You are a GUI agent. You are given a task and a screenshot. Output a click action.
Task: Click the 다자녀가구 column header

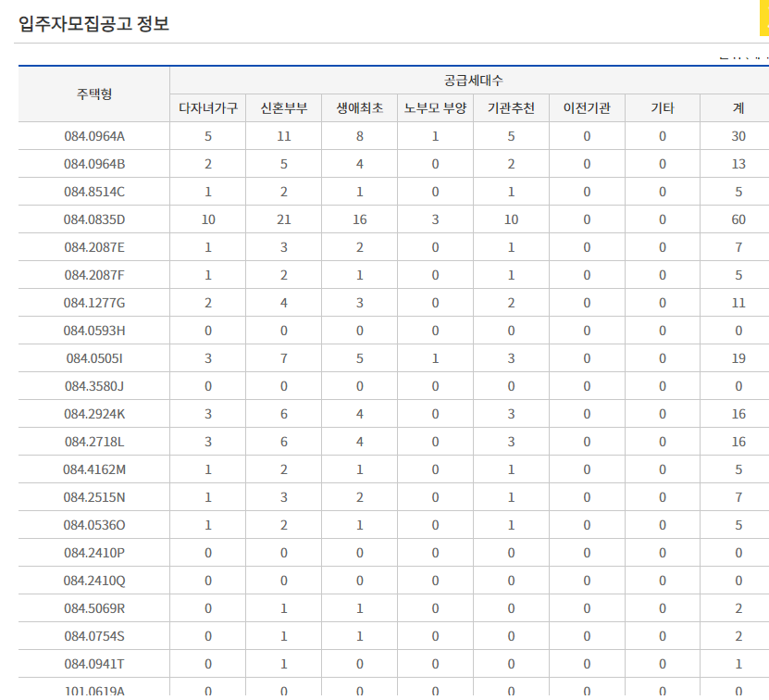pyautogui.click(x=208, y=108)
